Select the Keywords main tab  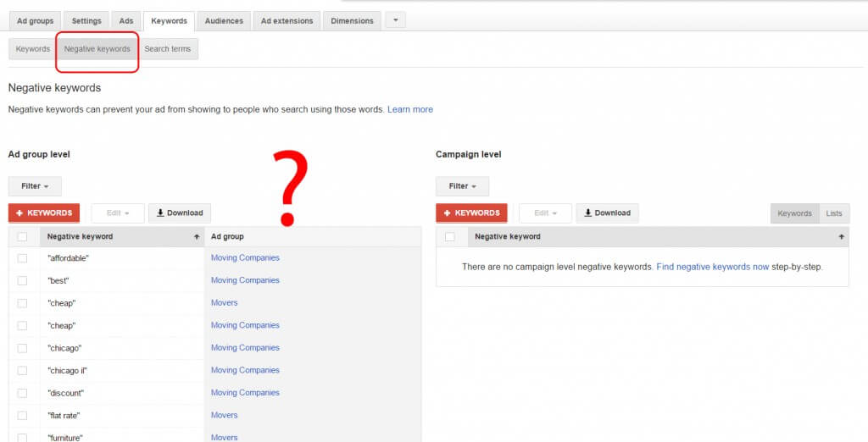click(x=169, y=21)
